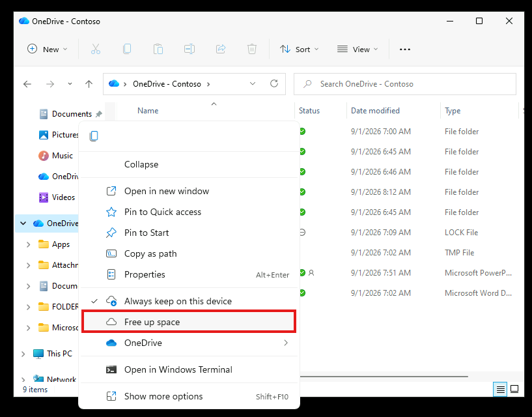Click the Delete trash icon in toolbar
Screen dimensions: 532x417
[252, 50]
